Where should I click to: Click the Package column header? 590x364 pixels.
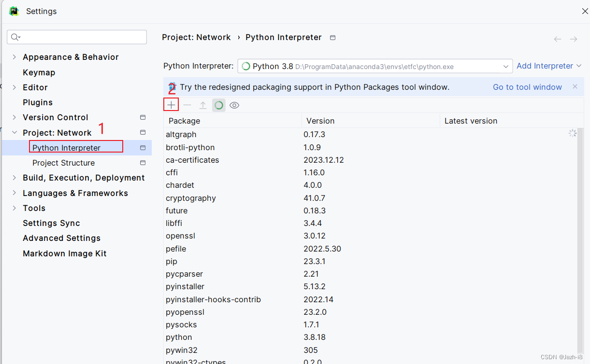233,121
